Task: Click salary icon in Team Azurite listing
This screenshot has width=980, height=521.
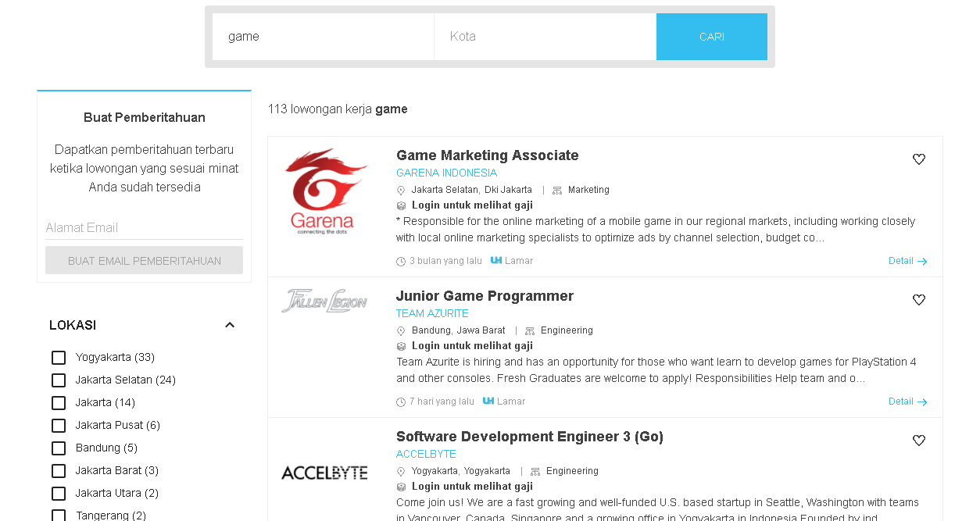Action: click(401, 347)
